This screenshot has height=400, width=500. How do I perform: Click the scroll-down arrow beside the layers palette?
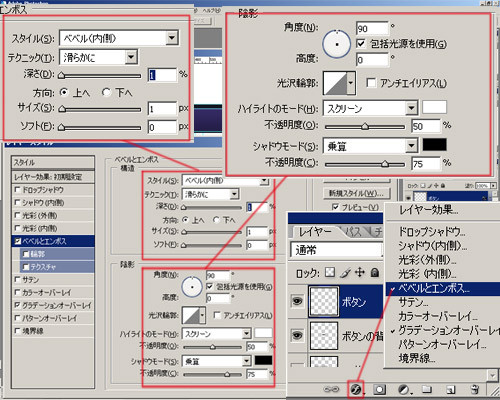point(493,375)
